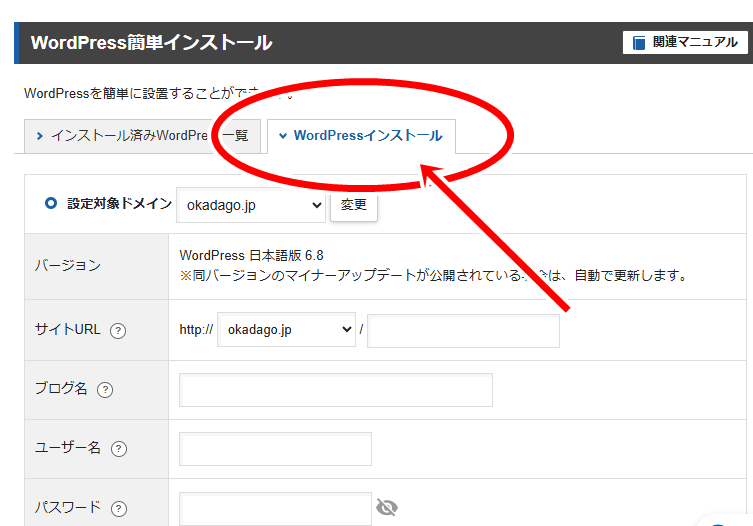Click the パスワード input field
The image size is (753, 526).
tap(275, 508)
